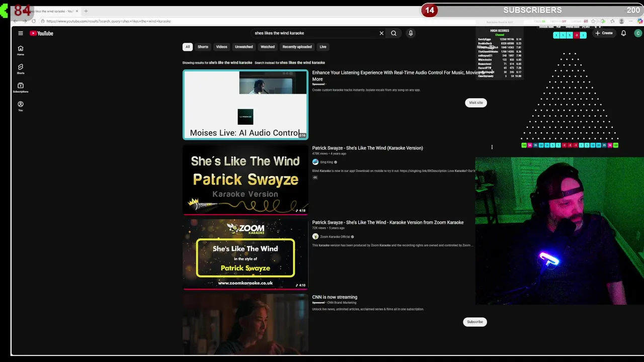Go to Home in the sidebar
The image size is (644, 362).
21,50
